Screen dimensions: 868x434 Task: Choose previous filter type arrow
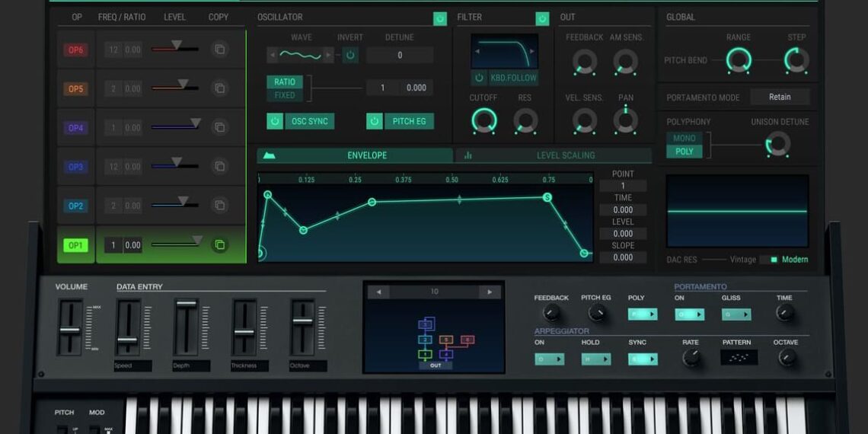point(477,52)
